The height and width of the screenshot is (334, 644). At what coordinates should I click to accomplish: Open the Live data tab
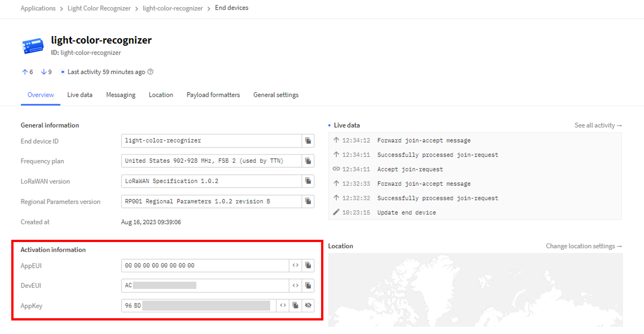(80, 95)
